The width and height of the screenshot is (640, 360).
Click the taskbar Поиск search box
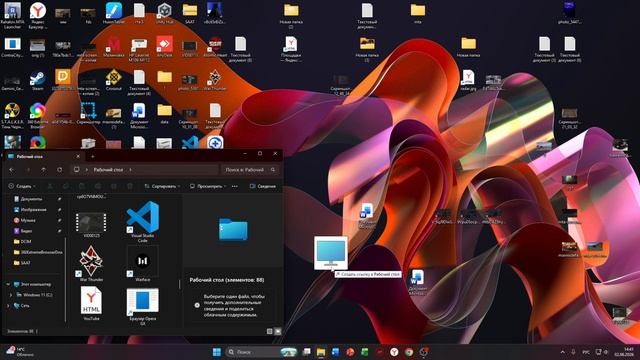262,352
